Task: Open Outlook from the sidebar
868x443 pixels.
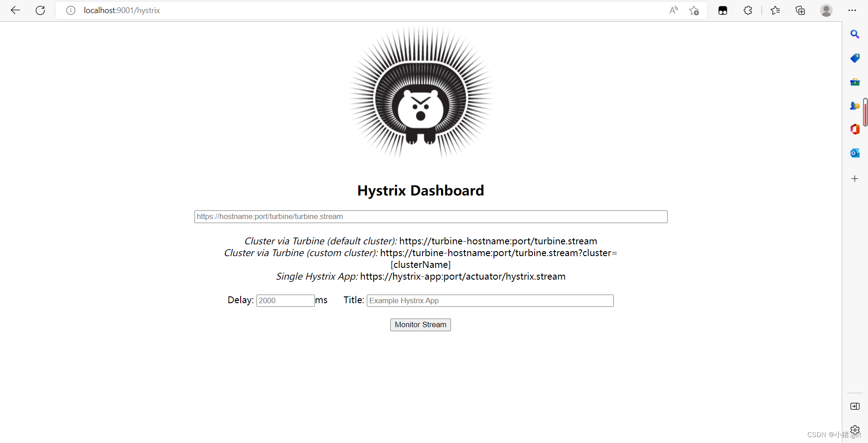Action: 855,153
